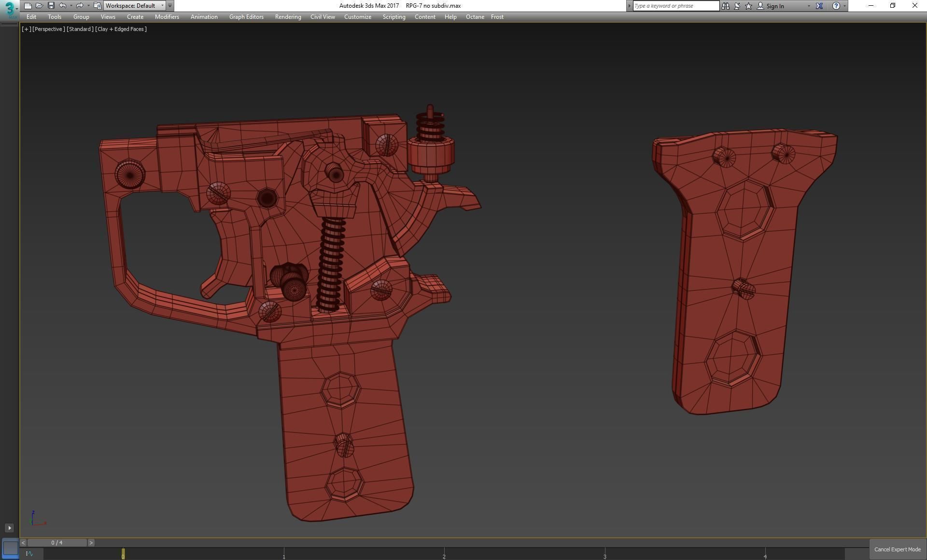Click the Redo arrow icon
Image resolution: width=927 pixels, height=560 pixels.
[x=80, y=6]
